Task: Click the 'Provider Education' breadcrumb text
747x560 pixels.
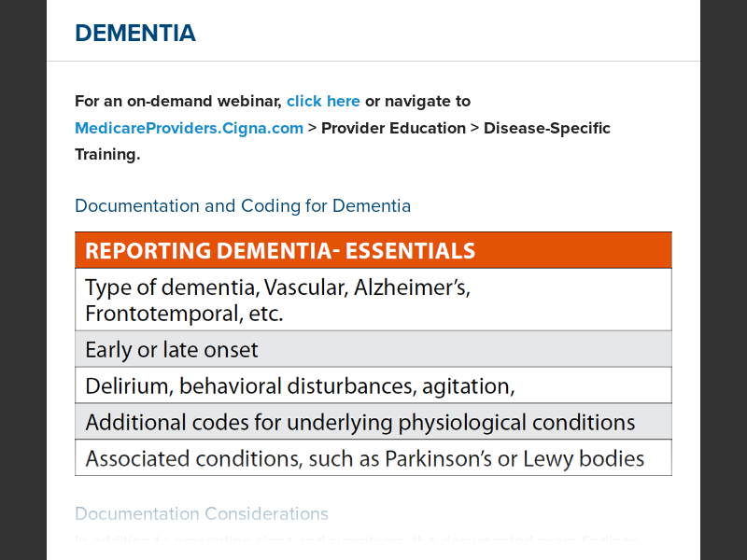Action: 393,128
